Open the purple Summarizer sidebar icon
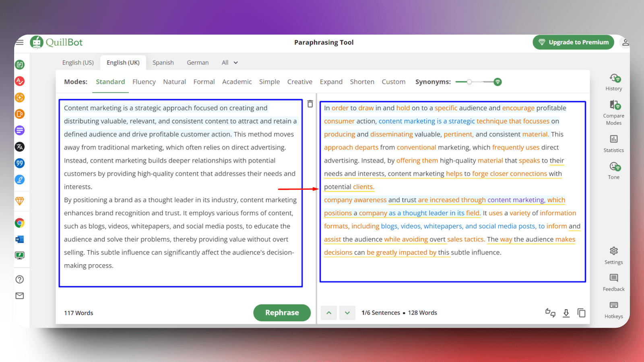The height and width of the screenshot is (362, 644). 20,130
